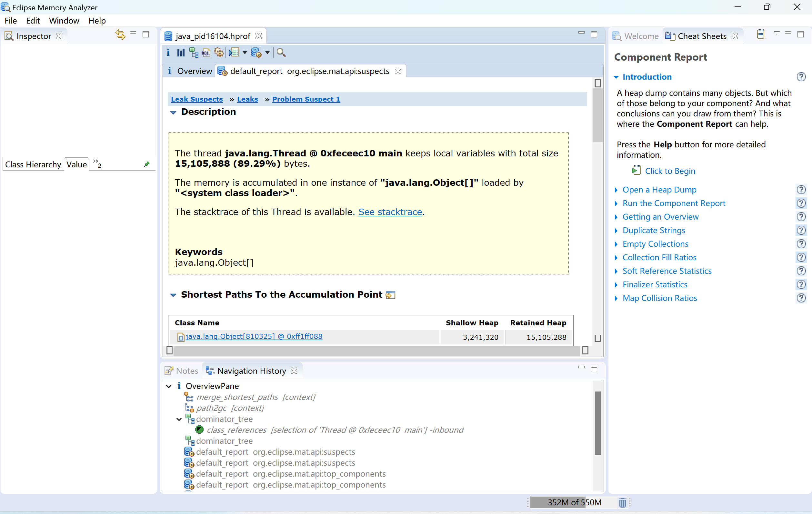Viewport: 812px width, 514px height.
Task: Click the See stacktrace link
Action: pyautogui.click(x=390, y=212)
